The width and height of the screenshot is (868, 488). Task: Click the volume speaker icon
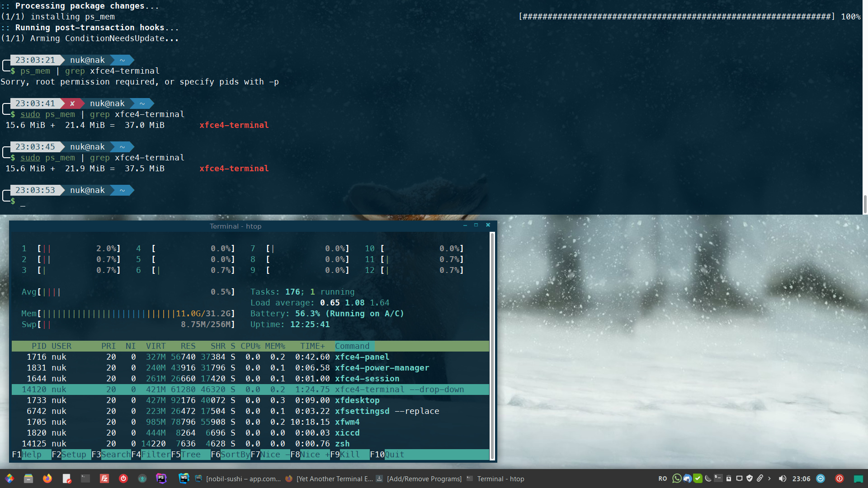click(x=783, y=479)
